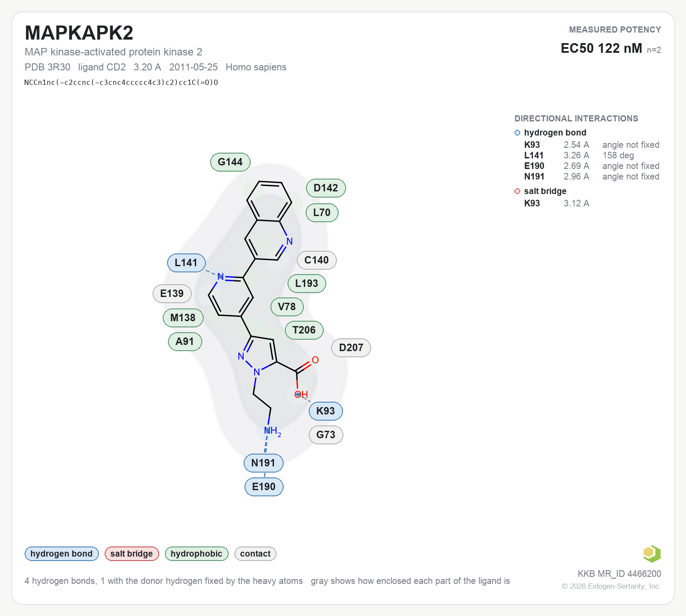Click N191 row in interactions table
This screenshot has height=616, width=686.
point(591,176)
